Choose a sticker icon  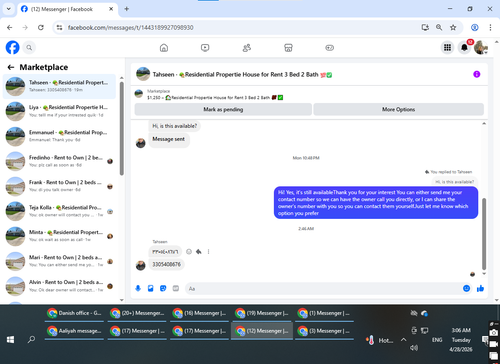pyautogui.click(x=163, y=289)
